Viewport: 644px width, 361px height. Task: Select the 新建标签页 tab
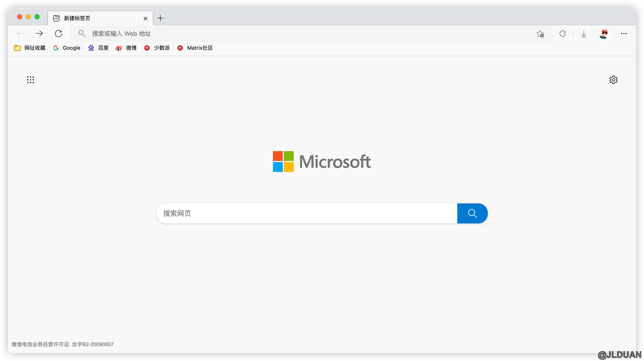point(100,18)
